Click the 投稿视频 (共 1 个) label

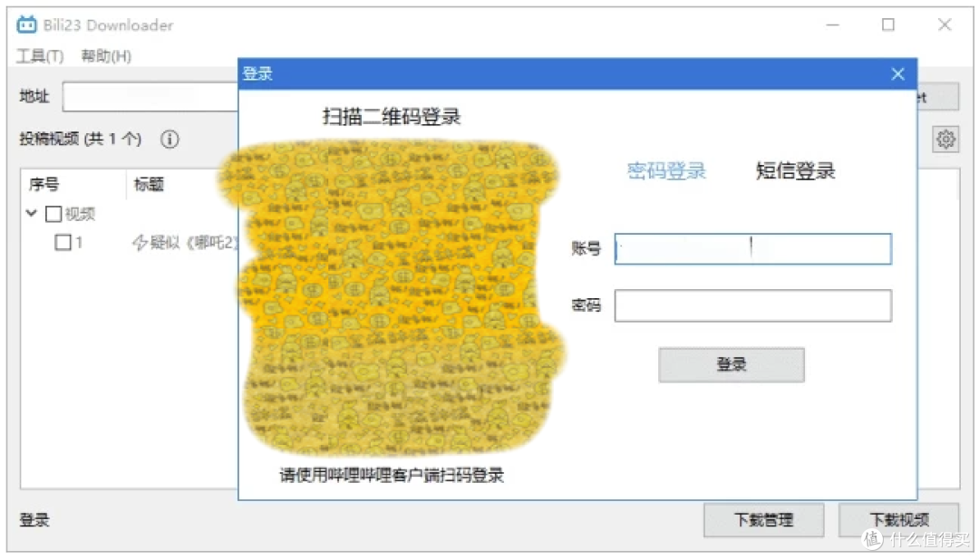[x=80, y=139]
